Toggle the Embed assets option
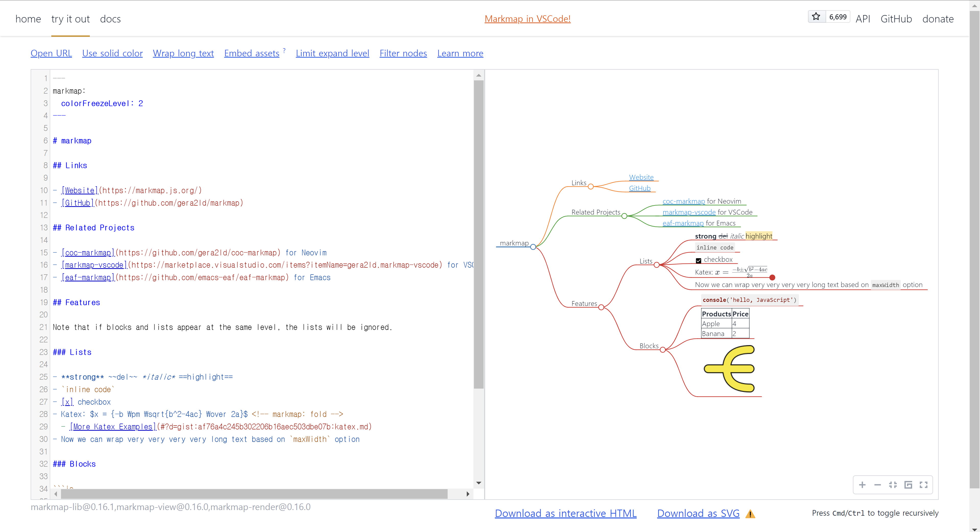This screenshot has width=980, height=532. 251,53
